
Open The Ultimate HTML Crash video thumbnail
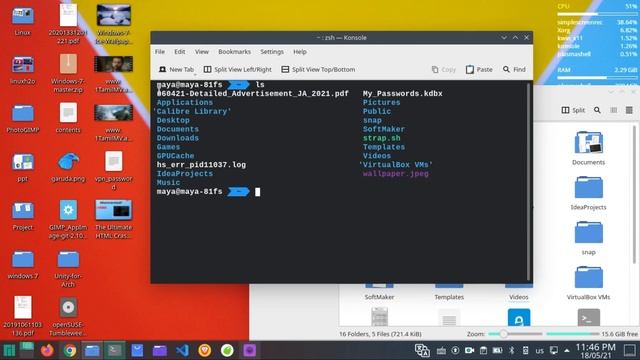tap(113, 219)
